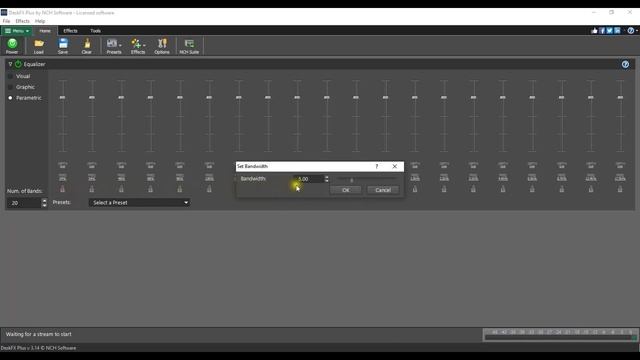Open the NCH Suite icon
This screenshot has width=640, height=360.
pyautogui.click(x=189, y=46)
